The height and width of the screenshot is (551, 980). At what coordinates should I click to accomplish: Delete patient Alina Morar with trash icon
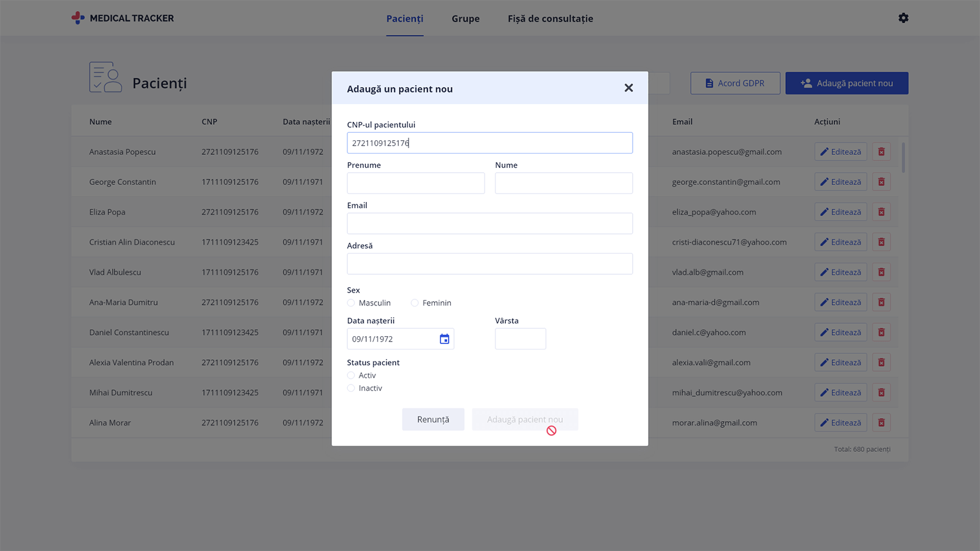881,422
